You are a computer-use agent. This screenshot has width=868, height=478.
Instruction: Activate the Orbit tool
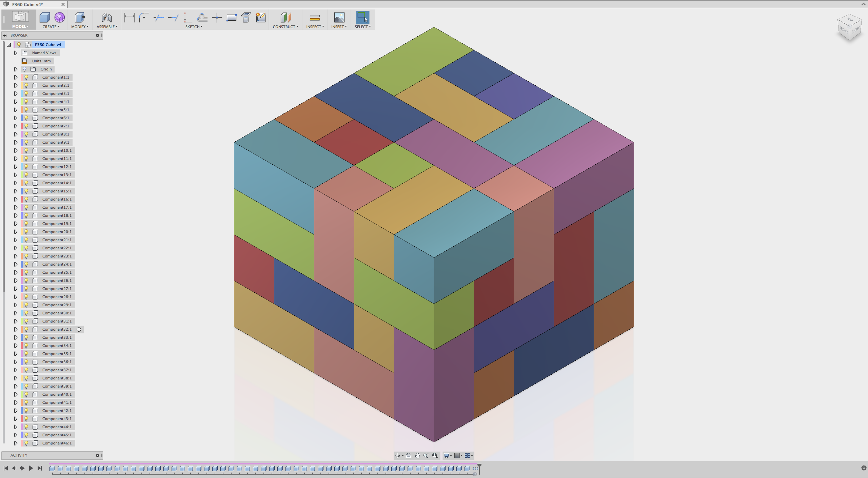click(397, 456)
